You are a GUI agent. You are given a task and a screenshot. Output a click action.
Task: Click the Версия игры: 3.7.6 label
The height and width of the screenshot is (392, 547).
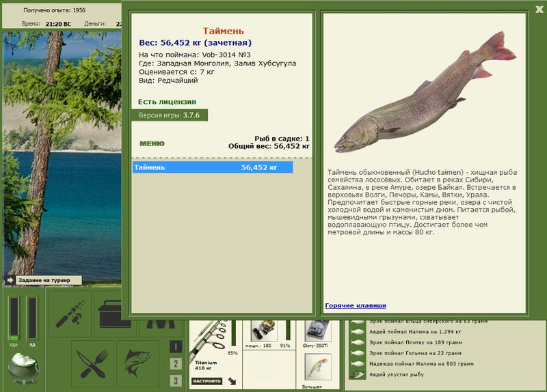[x=169, y=115]
